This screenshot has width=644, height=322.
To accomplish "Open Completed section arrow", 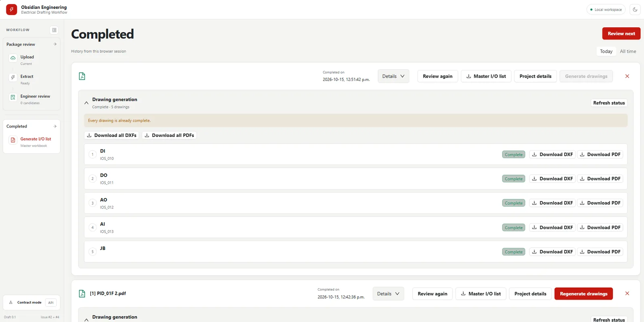I will coord(55,126).
